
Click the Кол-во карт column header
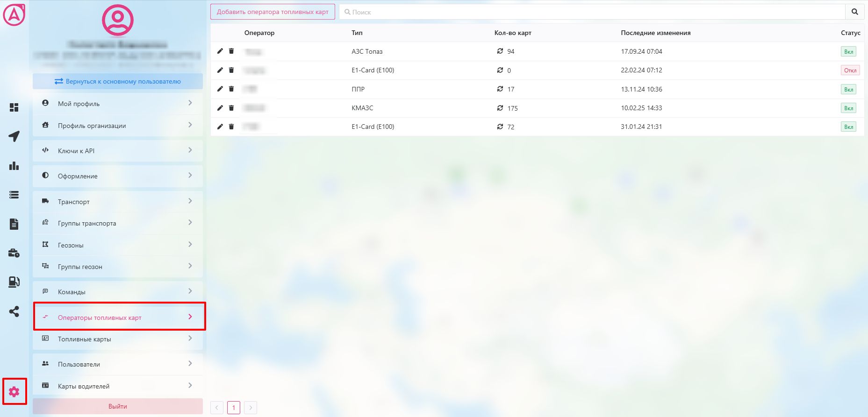[x=513, y=33]
